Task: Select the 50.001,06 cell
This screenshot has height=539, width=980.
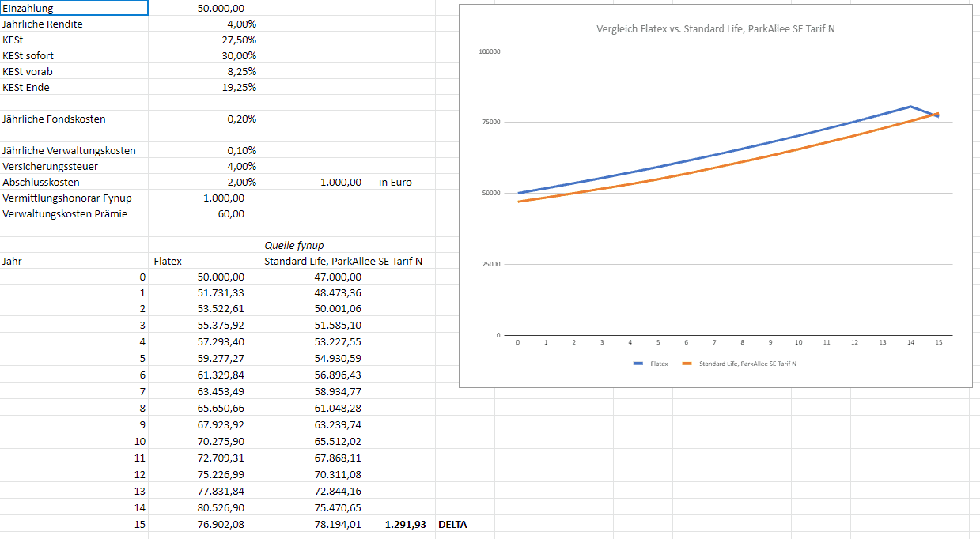Action: (317, 309)
